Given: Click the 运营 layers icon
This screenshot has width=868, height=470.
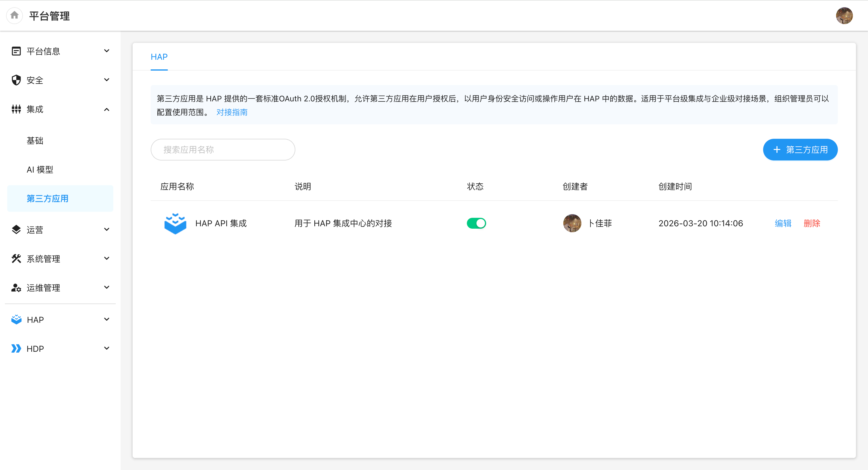Looking at the screenshot, I should [x=16, y=230].
